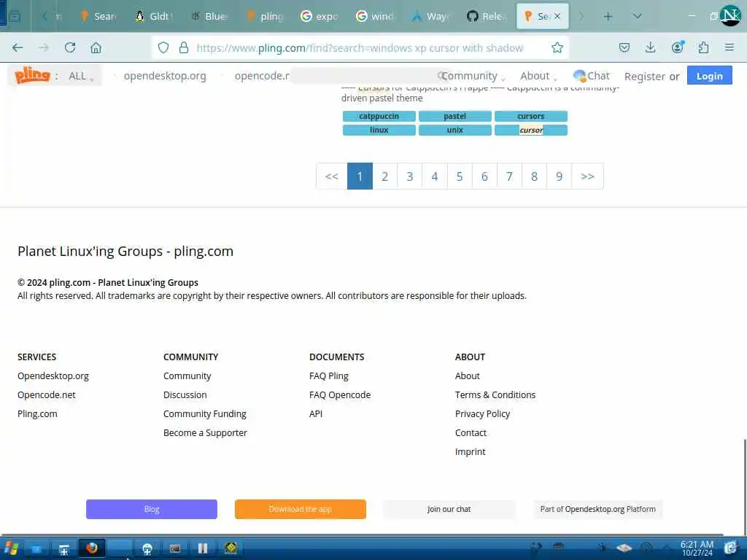Click the catppuccin tag
747x560 pixels.
379,116
